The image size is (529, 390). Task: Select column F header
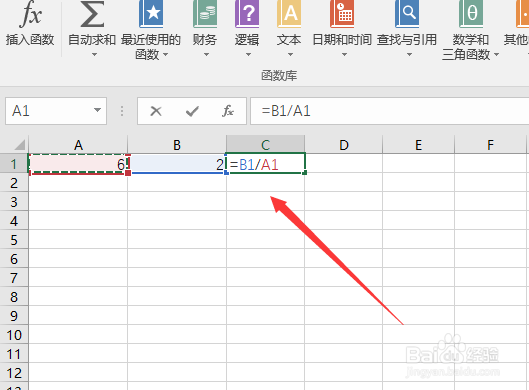point(490,145)
